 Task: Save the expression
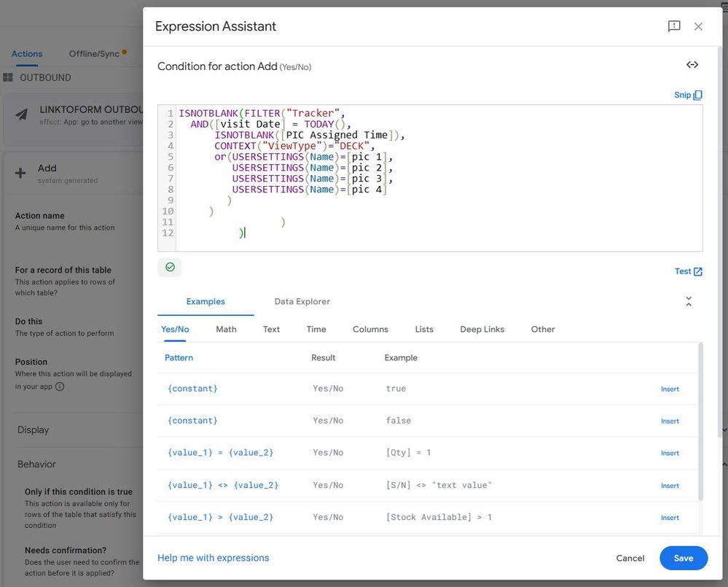pyautogui.click(x=684, y=559)
